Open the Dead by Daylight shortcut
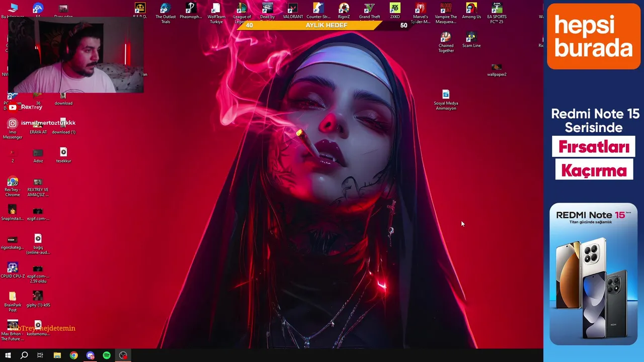This screenshot has height=362, width=644. pyautogui.click(x=267, y=13)
